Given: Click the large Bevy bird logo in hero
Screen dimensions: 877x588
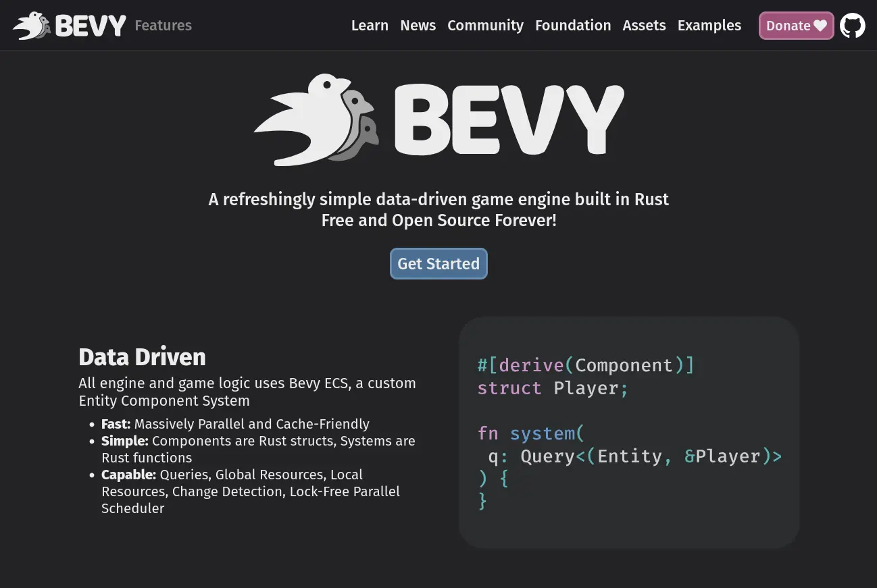Looking at the screenshot, I should (316, 120).
